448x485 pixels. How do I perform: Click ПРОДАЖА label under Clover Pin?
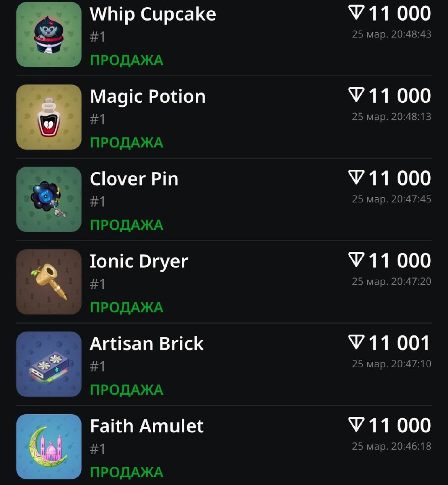click(x=126, y=225)
